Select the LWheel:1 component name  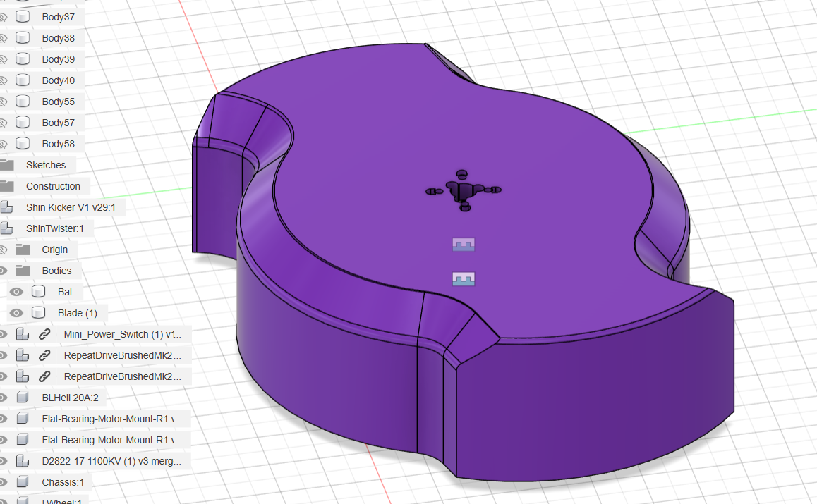point(62,501)
